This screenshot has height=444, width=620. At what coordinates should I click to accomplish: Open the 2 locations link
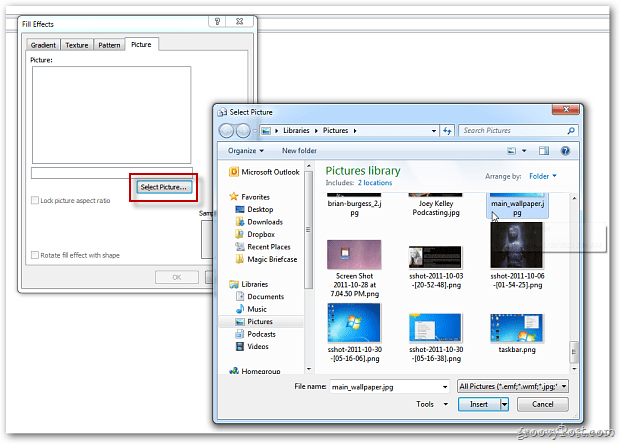click(375, 183)
